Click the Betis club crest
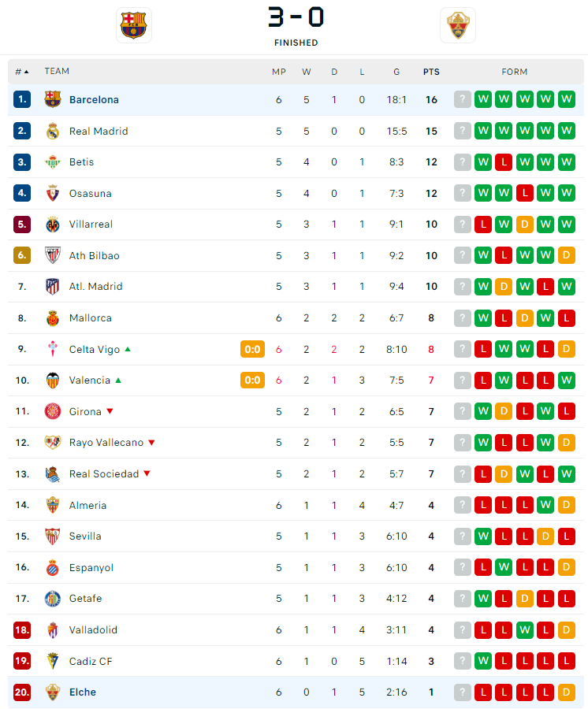The height and width of the screenshot is (709, 588). pyautogui.click(x=53, y=162)
